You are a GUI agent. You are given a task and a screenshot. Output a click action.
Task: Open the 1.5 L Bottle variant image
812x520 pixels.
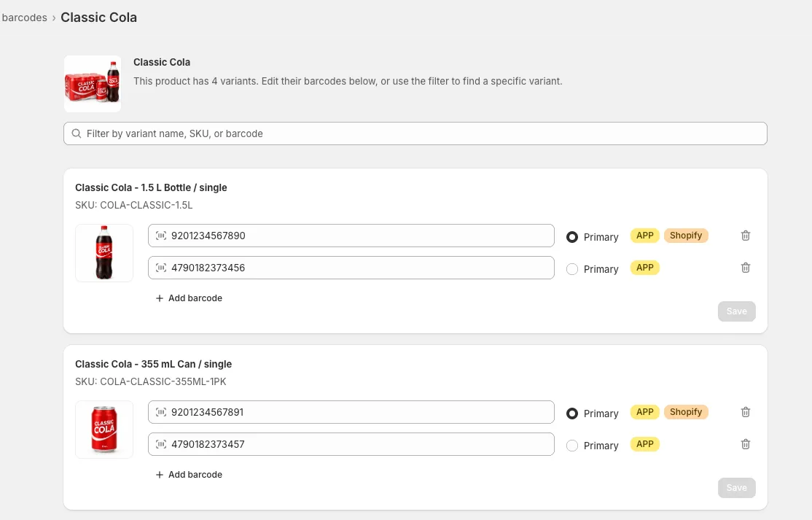tap(104, 253)
